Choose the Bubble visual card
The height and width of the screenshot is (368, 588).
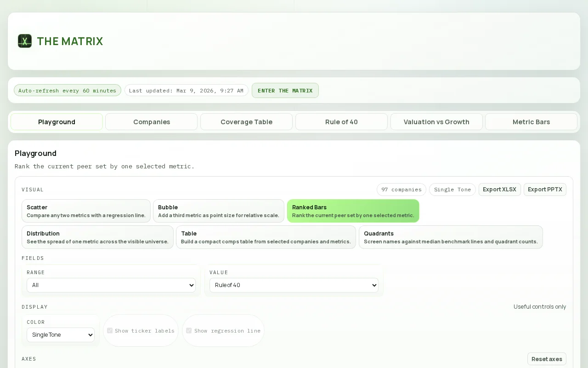tap(219, 211)
